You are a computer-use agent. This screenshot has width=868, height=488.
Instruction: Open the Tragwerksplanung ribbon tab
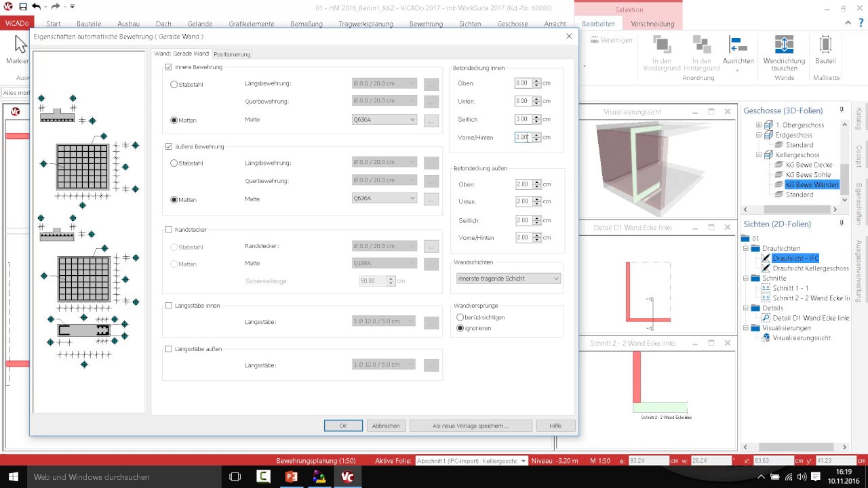point(366,24)
